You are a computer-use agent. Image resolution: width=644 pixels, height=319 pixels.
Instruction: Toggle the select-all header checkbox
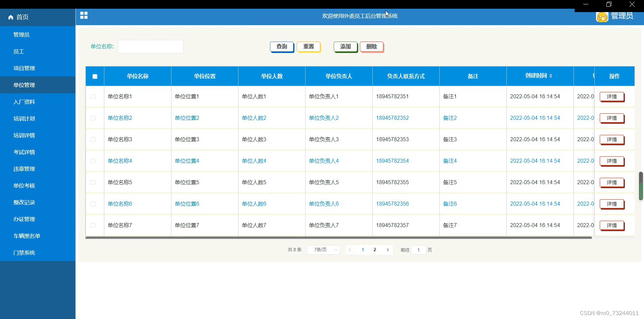[95, 76]
